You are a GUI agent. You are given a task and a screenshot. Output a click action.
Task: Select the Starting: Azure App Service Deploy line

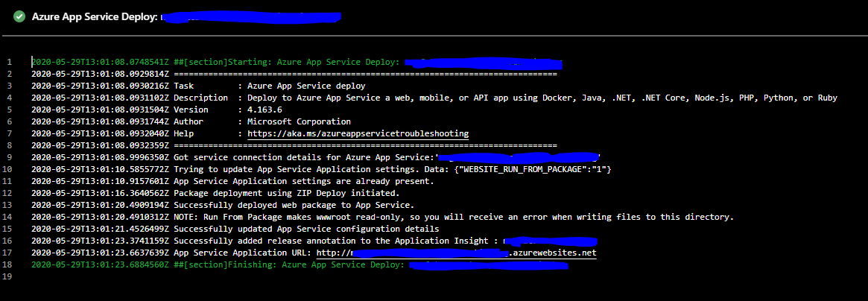point(297,62)
